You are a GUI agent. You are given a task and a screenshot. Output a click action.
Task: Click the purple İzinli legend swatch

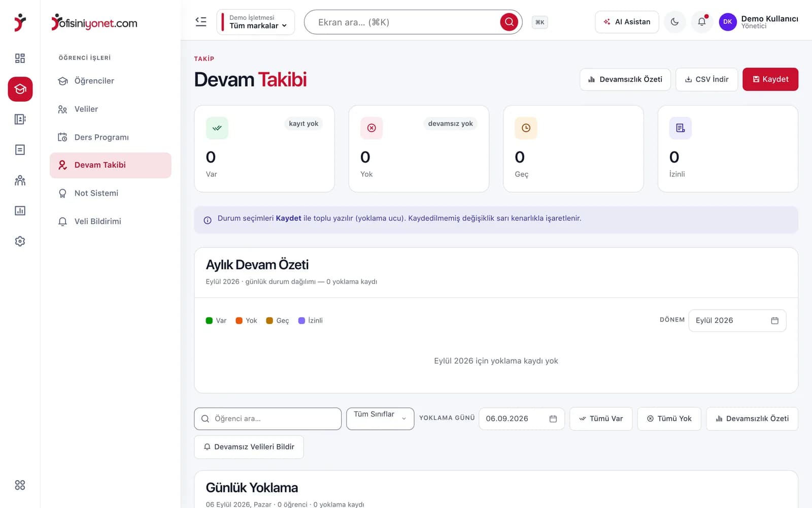tap(301, 321)
